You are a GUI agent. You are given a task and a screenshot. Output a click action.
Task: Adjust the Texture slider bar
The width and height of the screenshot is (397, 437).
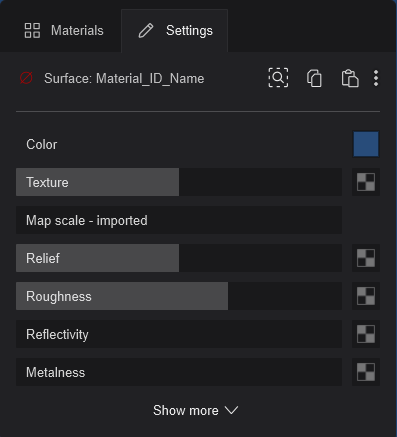(179, 182)
